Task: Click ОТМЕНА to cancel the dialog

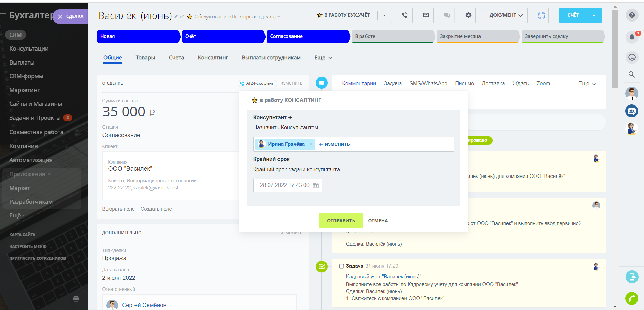Action: click(x=377, y=221)
